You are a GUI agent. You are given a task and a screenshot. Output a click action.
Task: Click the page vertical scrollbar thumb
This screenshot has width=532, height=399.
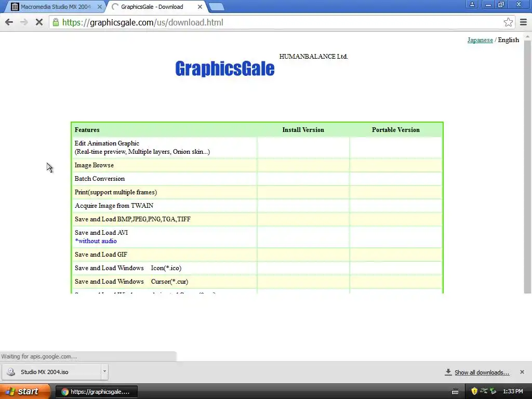click(527, 166)
